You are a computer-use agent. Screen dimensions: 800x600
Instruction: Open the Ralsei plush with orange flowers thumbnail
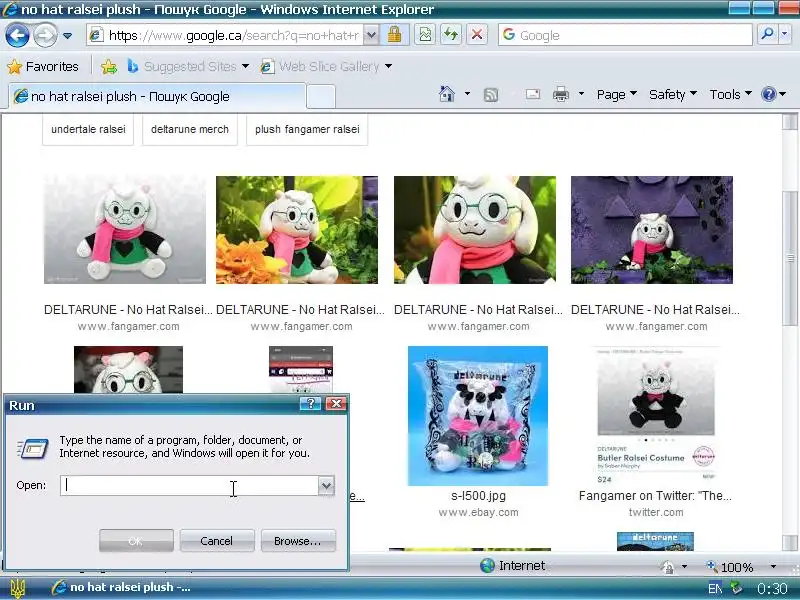click(297, 230)
